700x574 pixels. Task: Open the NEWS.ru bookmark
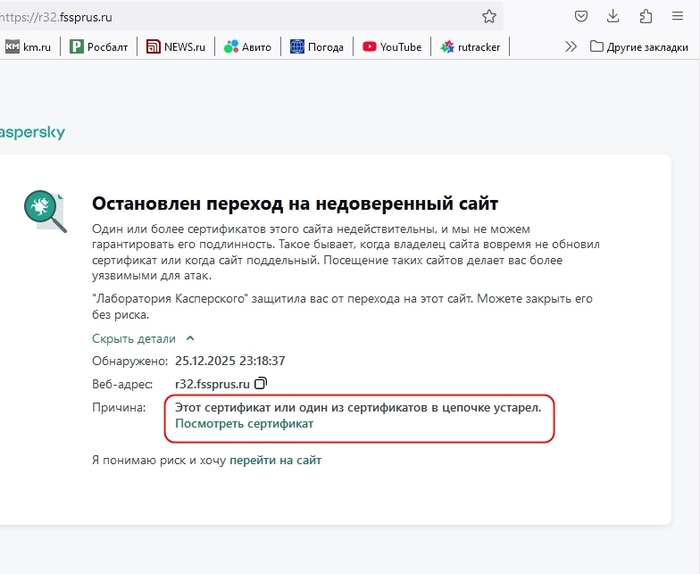click(x=176, y=47)
